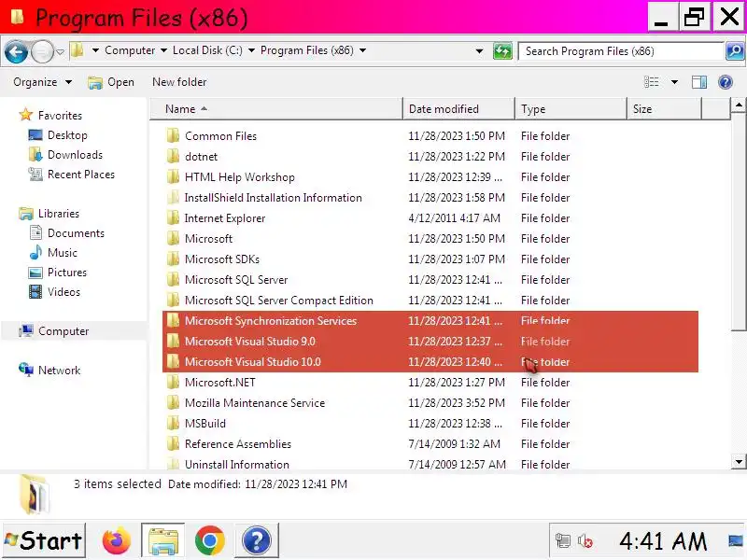Image resolution: width=747 pixels, height=560 pixels.
Task: Open the Pictures library
Action: click(x=66, y=273)
